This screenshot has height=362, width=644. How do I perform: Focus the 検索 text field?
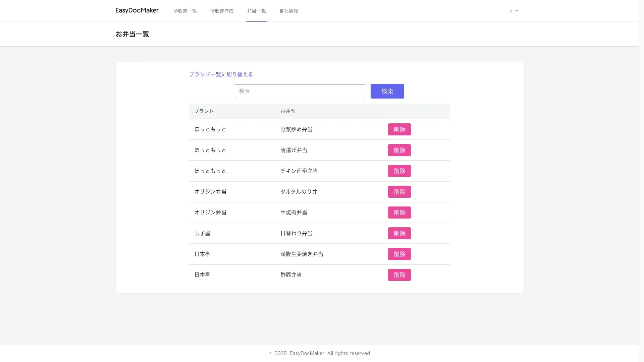coord(300,91)
